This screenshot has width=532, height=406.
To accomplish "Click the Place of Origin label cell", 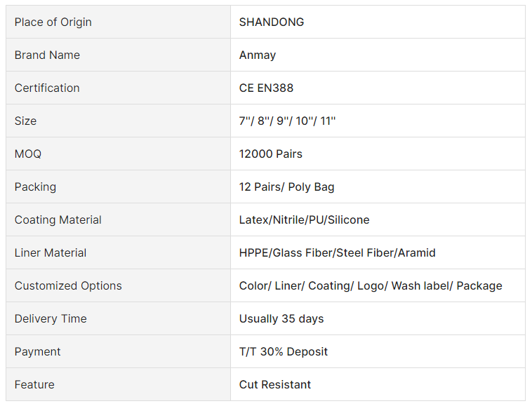I will pyautogui.click(x=118, y=22).
